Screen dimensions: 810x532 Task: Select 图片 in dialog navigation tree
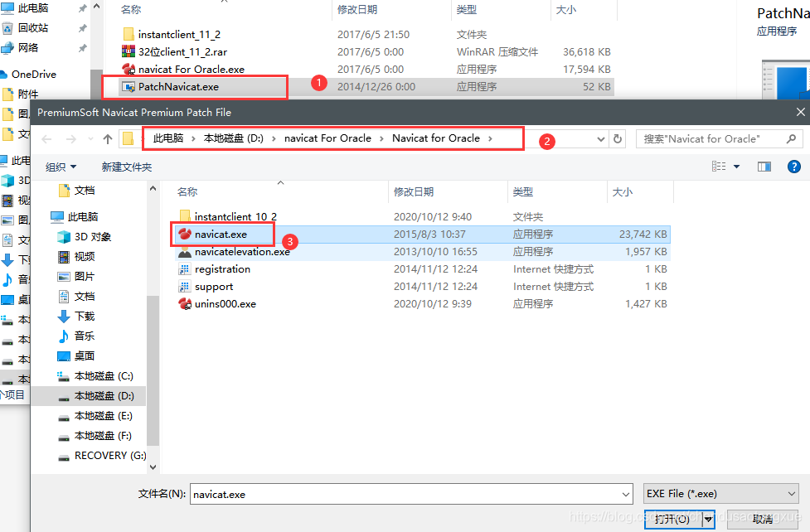tap(85, 276)
